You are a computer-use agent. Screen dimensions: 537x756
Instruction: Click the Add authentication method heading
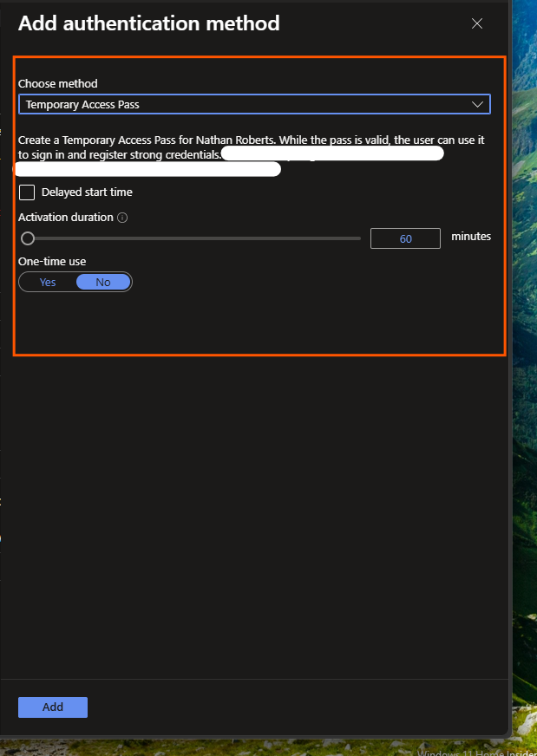(x=148, y=23)
